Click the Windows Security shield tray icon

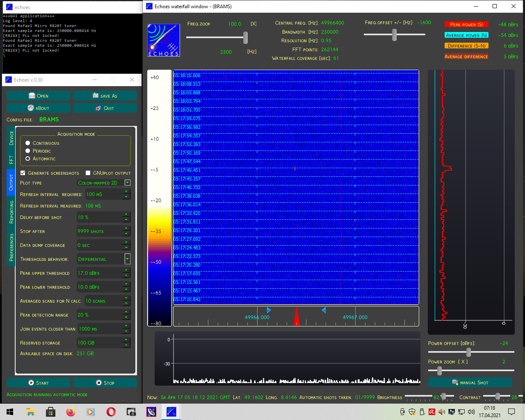tap(412, 412)
